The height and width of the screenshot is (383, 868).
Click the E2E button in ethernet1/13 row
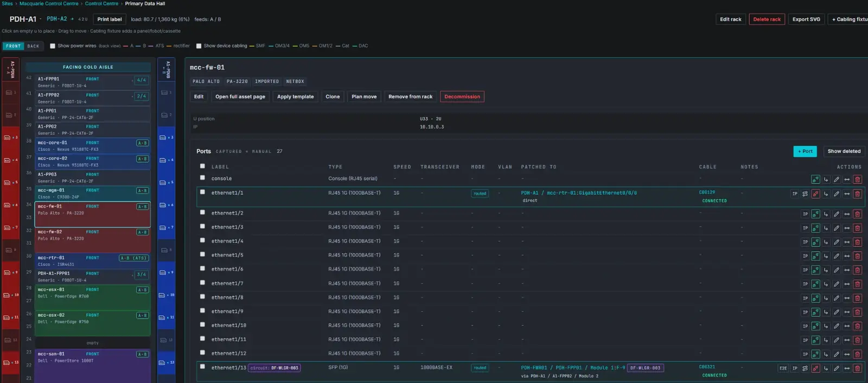(783, 368)
